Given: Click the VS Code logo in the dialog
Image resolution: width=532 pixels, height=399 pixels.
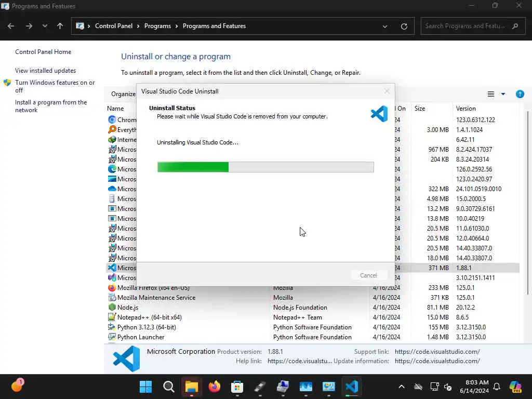Looking at the screenshot, I should 379,114.
